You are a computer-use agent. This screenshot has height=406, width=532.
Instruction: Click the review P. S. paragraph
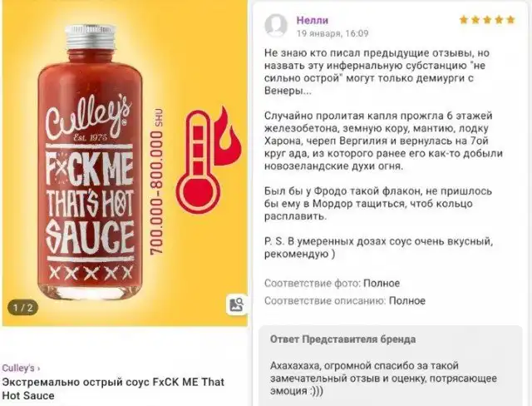pos(379,248)
